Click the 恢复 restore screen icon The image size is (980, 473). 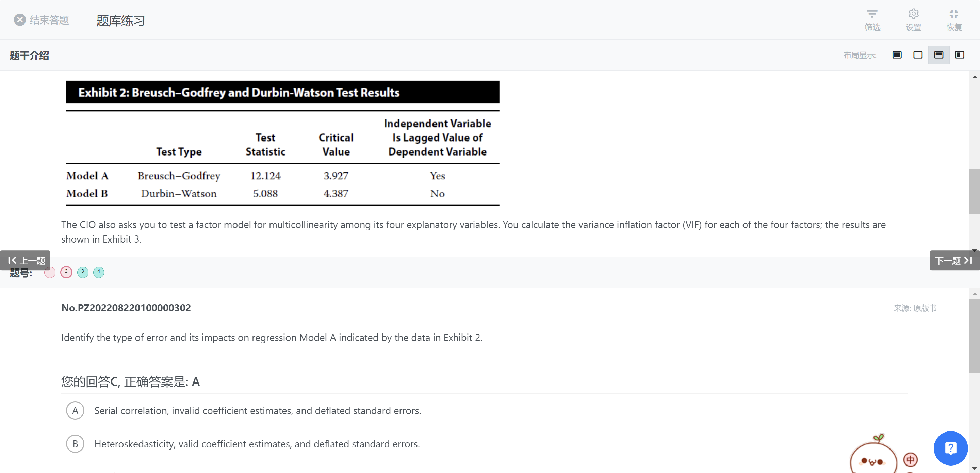(x=954, y=14)
